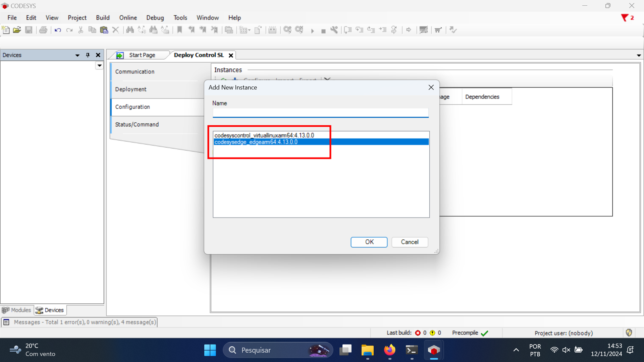Select codesyscontrol_virtuallinuxarm64:4.13.0.0 list entry
644x362 pixels.
[x=321, y=135]
